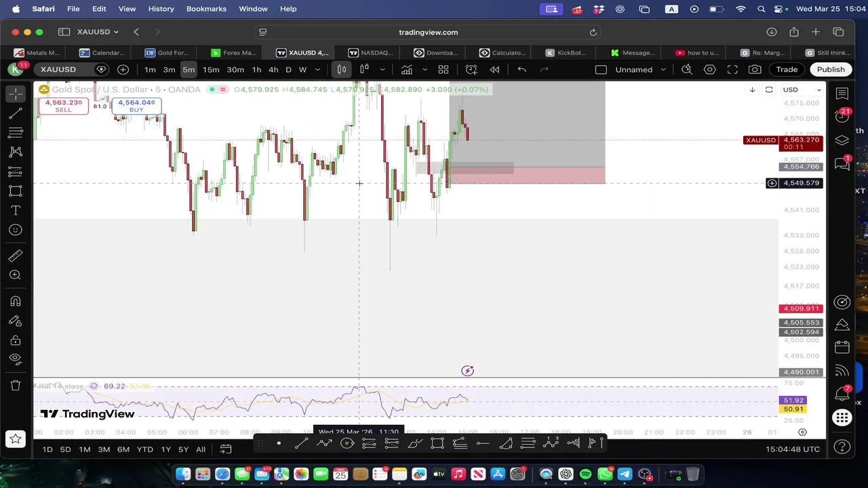Screen dimensions: 868x488
Task: Switch to the 4h timeframe
Action: point(273,69)
